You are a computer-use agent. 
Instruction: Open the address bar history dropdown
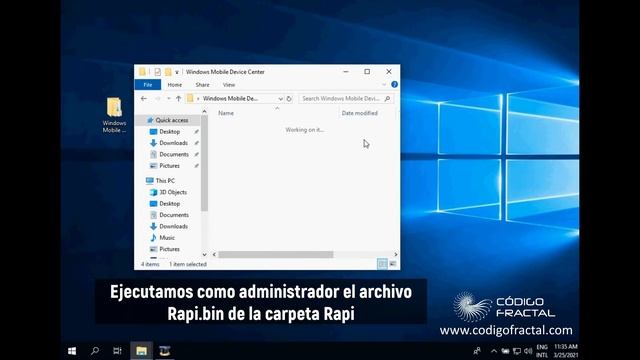pos(280,99)
